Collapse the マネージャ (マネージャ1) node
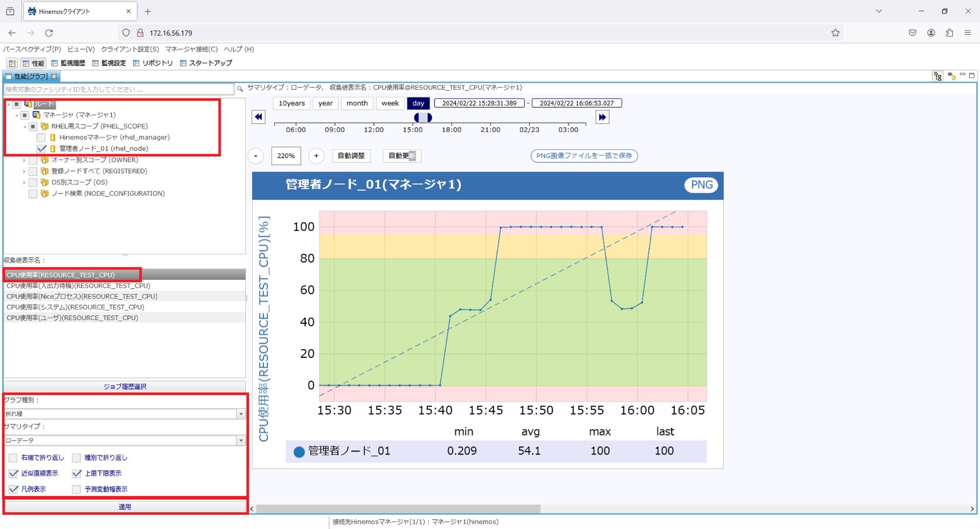 [16, 115]
